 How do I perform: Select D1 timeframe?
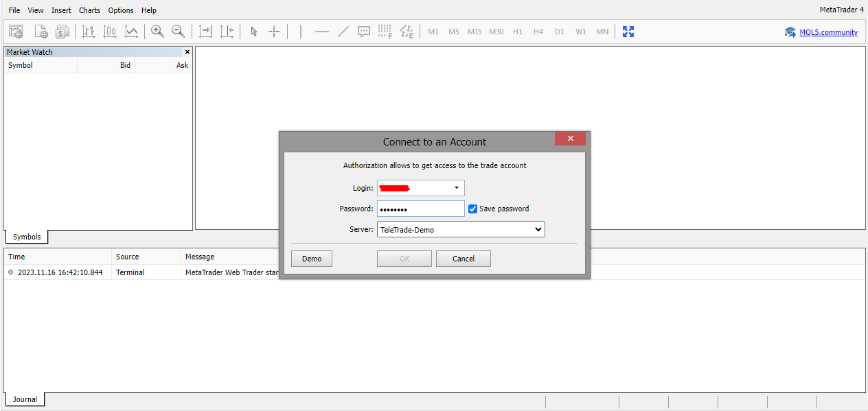560,32
